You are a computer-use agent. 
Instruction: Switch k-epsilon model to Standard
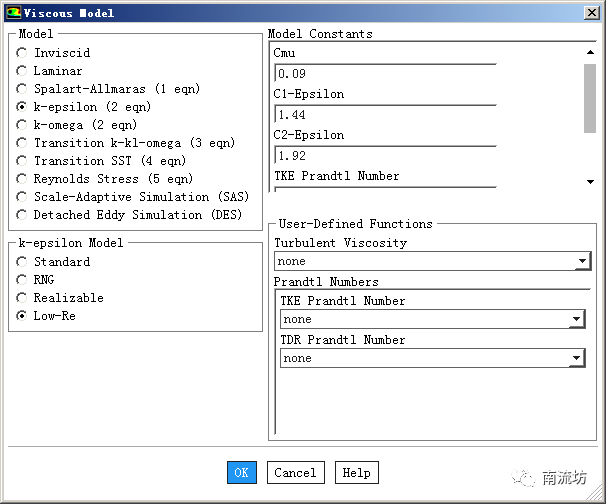tap(23, 262)
